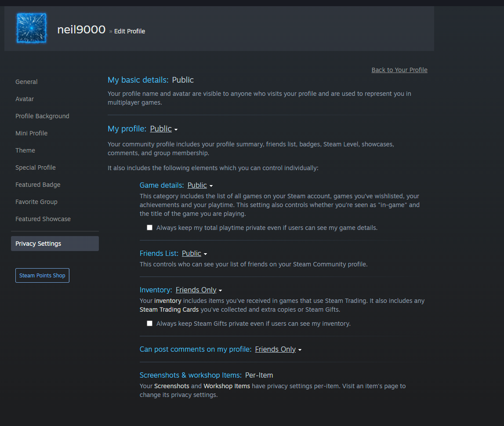
Task: Click the My basic details heading
Action: (138, 80)
